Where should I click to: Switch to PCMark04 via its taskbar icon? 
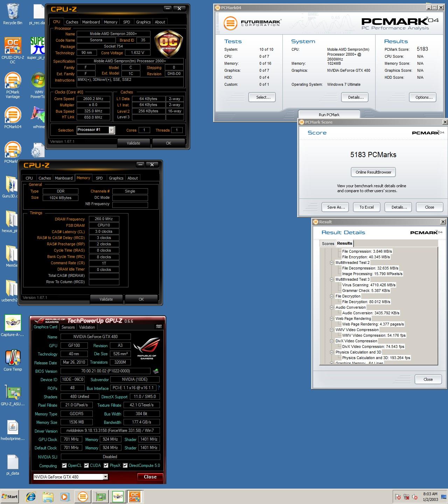point(83,496)
